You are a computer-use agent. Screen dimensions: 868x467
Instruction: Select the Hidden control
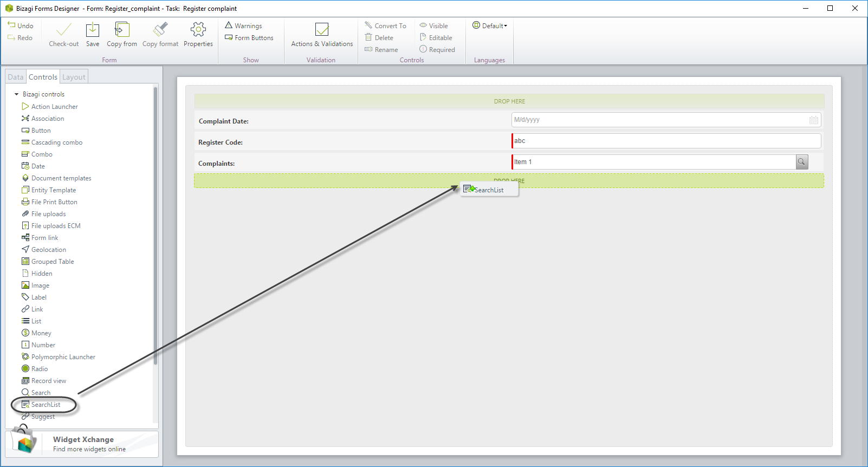(37, 274)
